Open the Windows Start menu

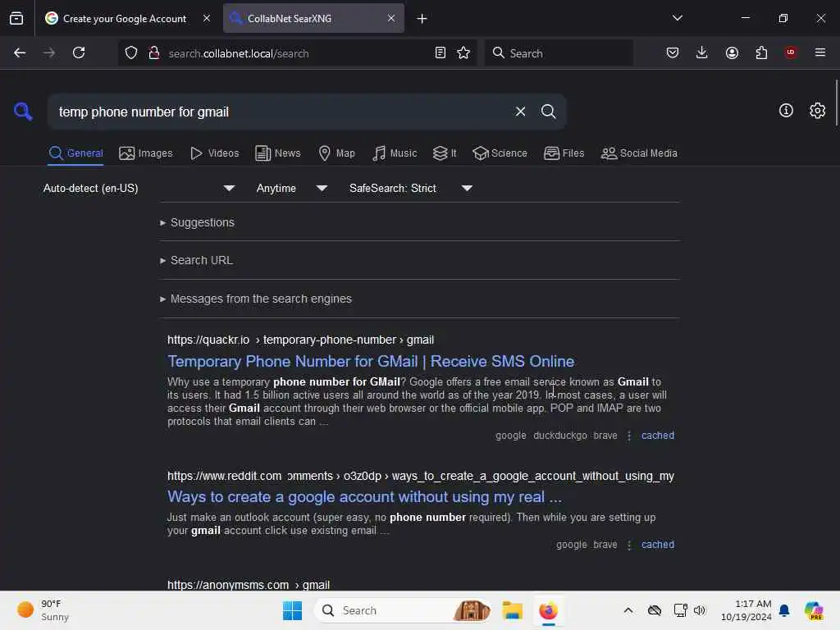(292, 610)
